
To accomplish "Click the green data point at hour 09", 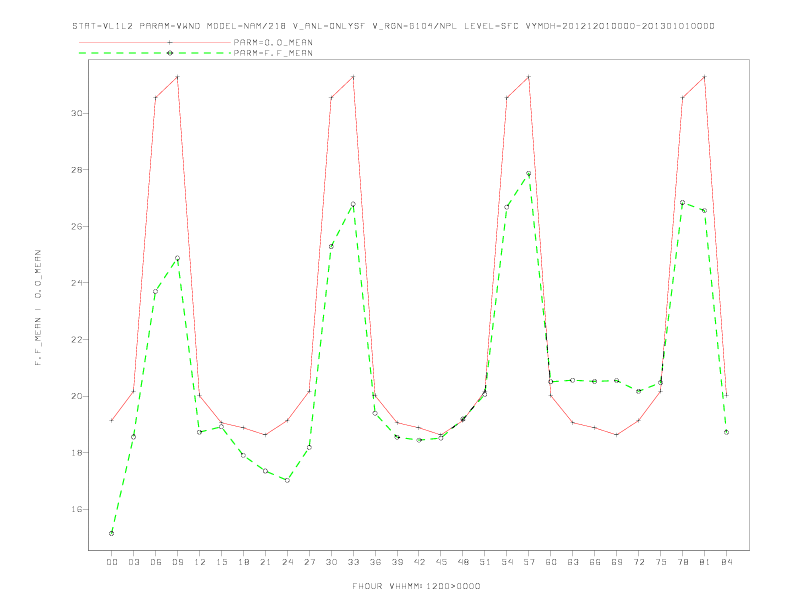I will [177, 258].
